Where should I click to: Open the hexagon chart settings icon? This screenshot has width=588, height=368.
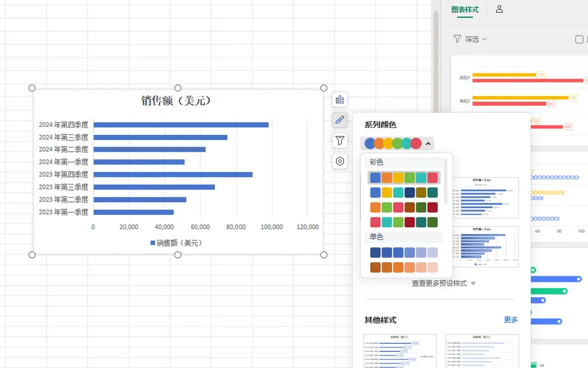click(340, 161)
